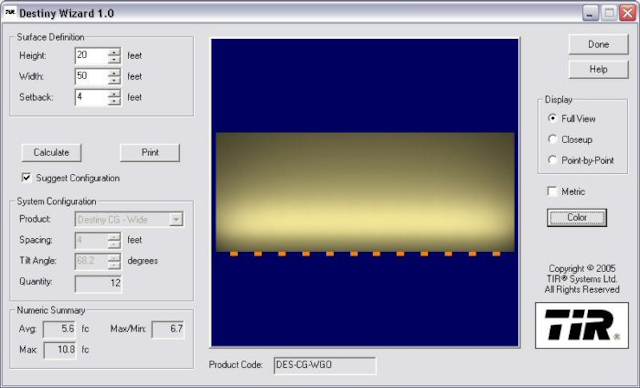Viewport: 640px width, 388px height.
Task: Toggle the Suggest Configuration checkbox
Action: click(x=27, y=177)
